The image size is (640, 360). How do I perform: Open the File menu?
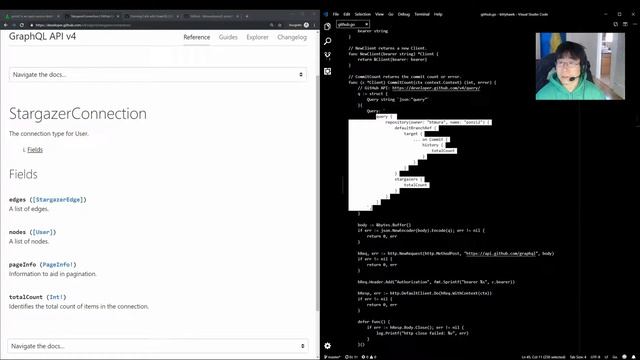coord(336,14)
